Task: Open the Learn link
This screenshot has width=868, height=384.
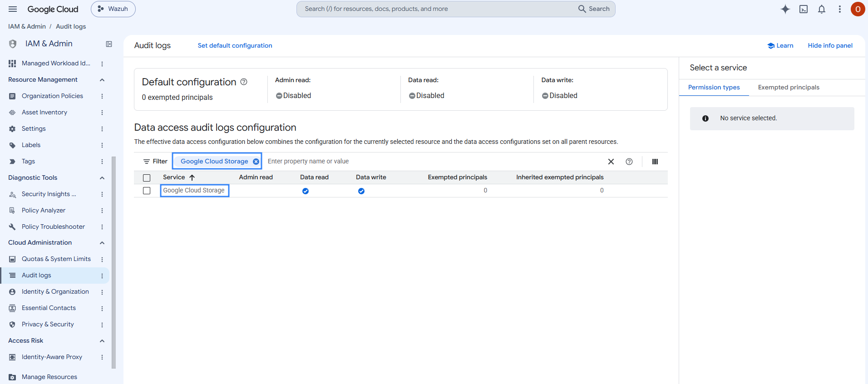Action: [780, 45]
